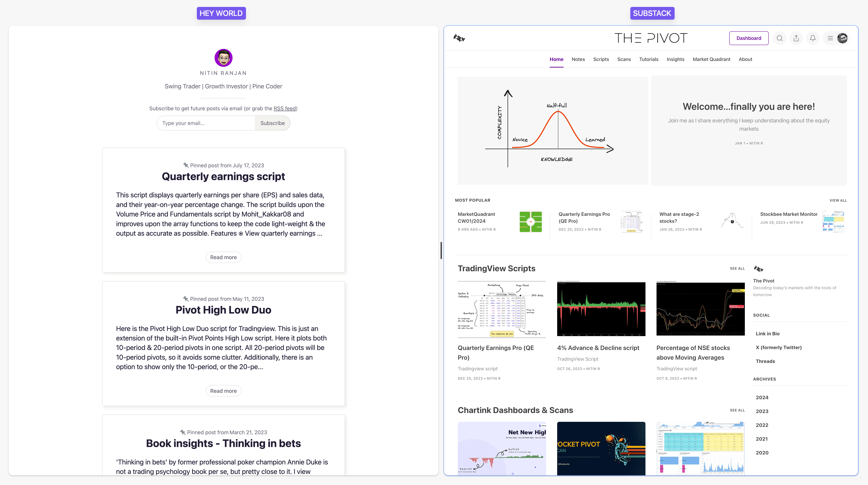The height and width of the screenshot is (485, 868).
Task: Click the NSE stocks above Moving Averages thumbnail
Action: click(700, 308)
